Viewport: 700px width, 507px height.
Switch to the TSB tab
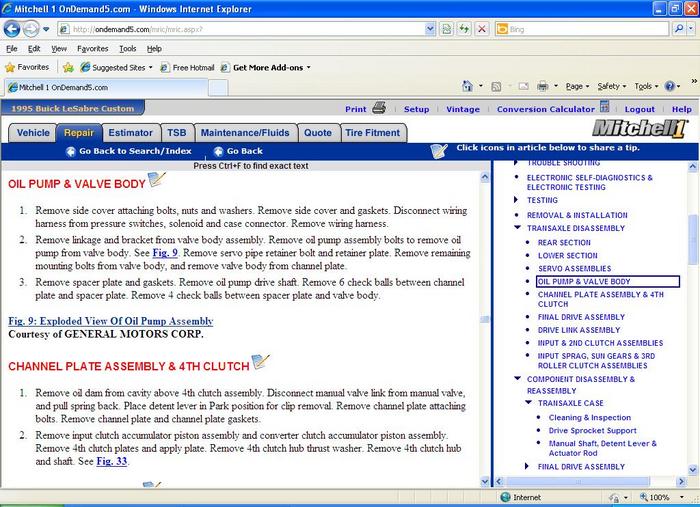coord(177,133)
